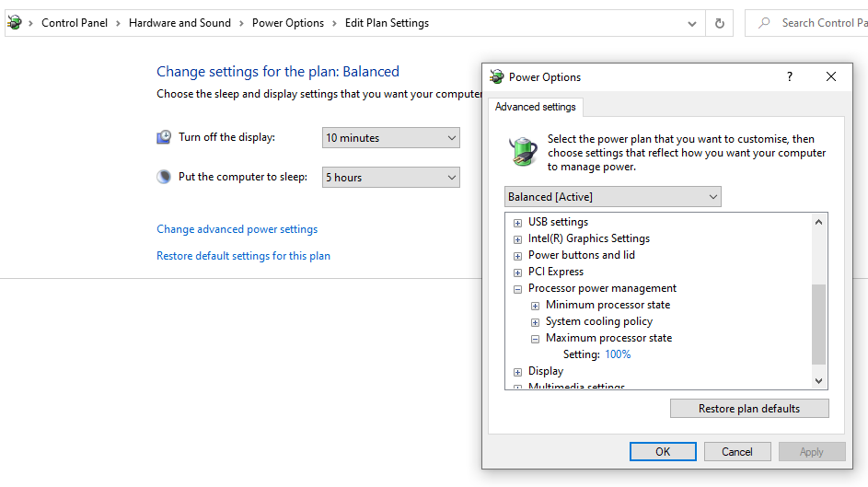Select Maximum processor state row

(x=609, y=338)
